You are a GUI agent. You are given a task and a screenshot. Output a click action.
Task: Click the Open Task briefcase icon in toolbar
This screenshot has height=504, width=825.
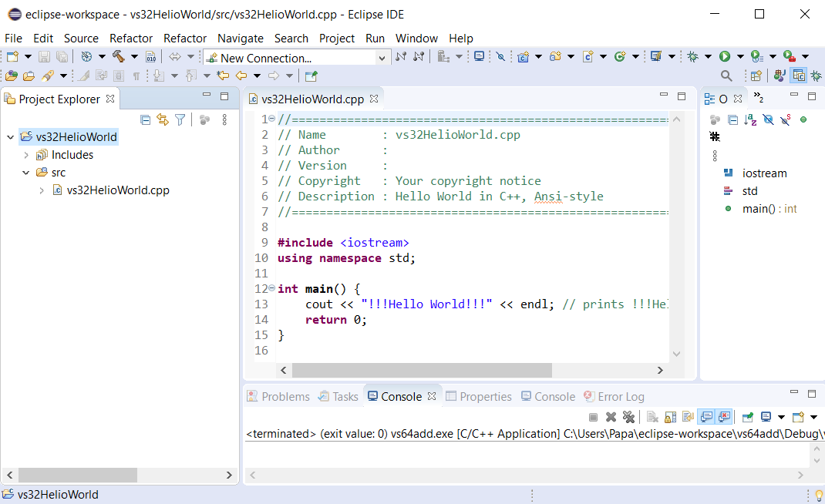pos(29,76)
